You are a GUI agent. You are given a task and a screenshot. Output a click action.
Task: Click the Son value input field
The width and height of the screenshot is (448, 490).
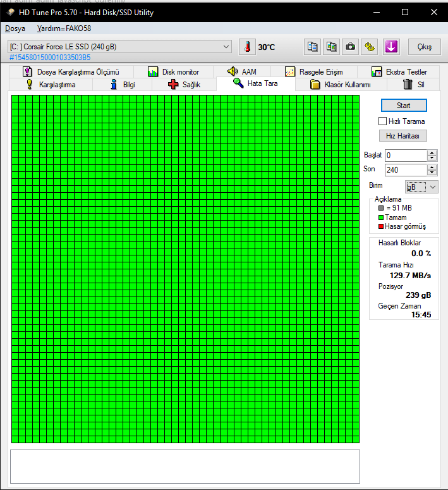pyautogui.click(x=406, y=170)
